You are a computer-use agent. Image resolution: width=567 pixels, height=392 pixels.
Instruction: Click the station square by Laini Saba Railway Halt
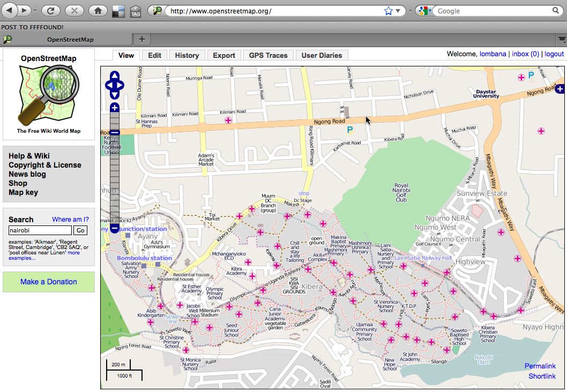pos(423,266)
